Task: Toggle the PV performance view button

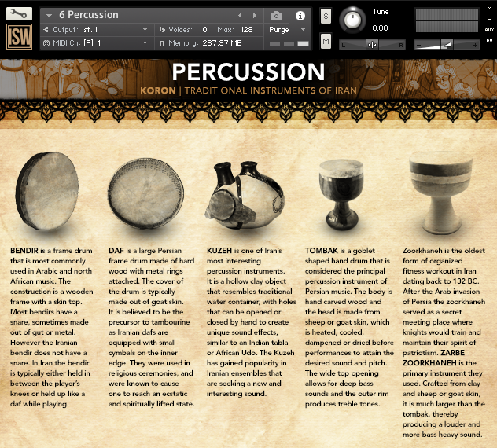Action: coord(489,41)
